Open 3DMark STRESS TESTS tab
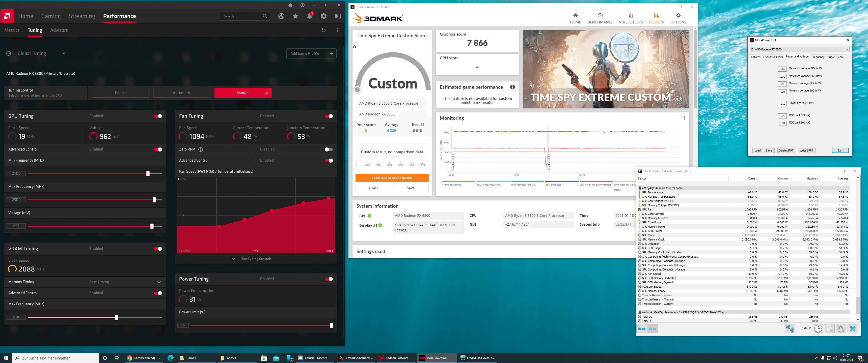This screenshot has width=868, height=363. [x=631, y=18]
